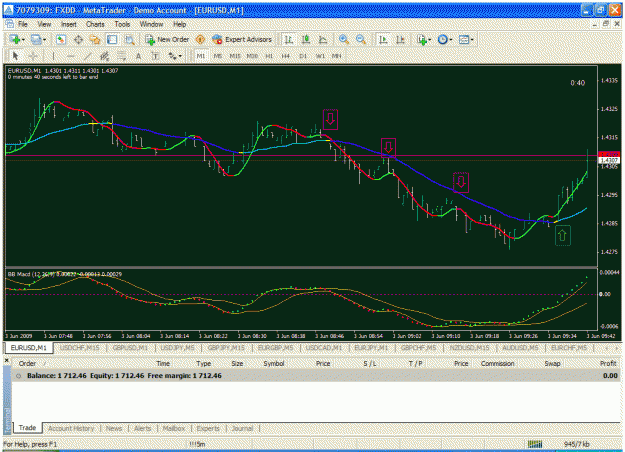Switch chart to Line Chart mode
625x452 pixels.
(x=323, y=39)
